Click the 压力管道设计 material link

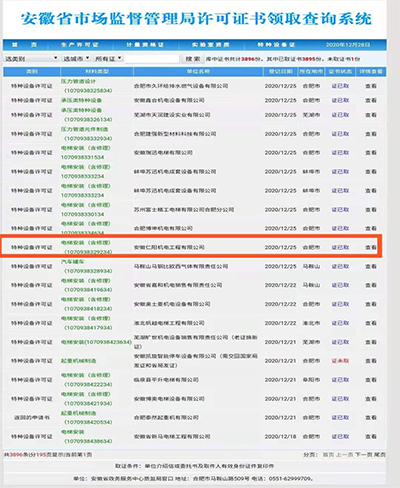click(78, 81)
